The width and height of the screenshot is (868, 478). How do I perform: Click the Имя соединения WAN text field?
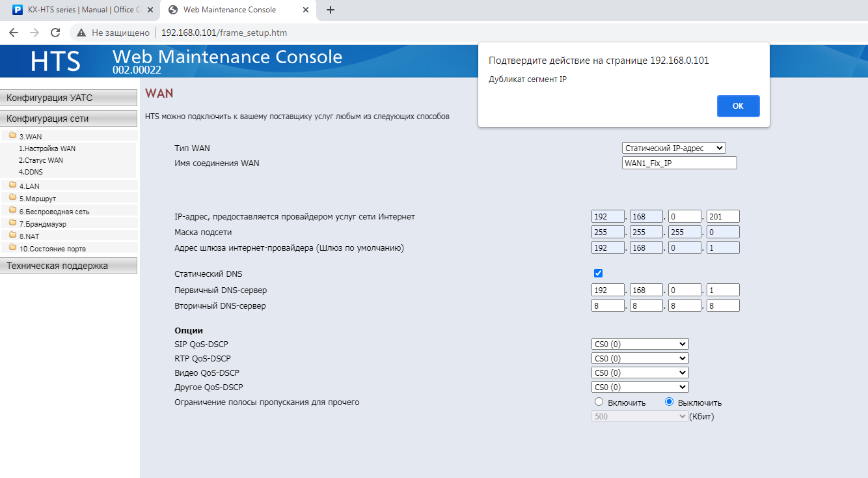point(679,163)
